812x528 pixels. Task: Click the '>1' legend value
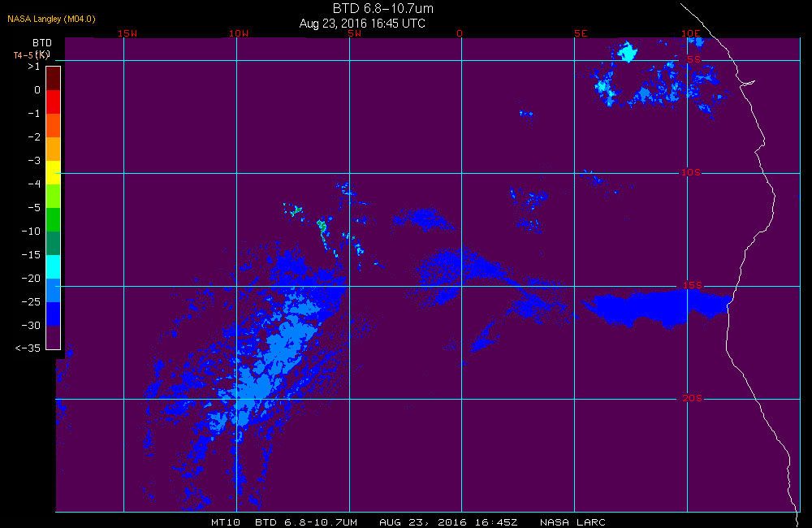click(33, 67)
